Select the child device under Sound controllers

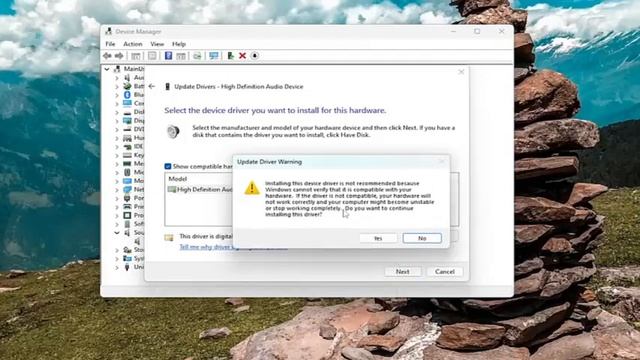[x=138, y=241]
